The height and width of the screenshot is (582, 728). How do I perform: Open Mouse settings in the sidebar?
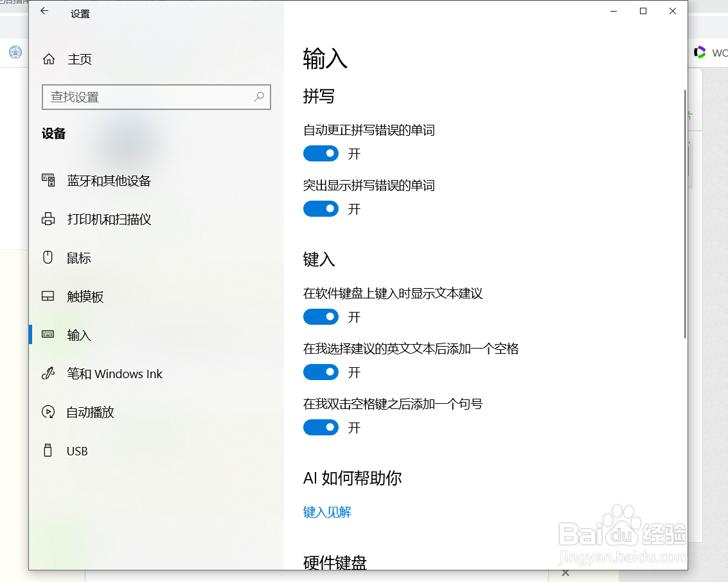pos(48,258)
